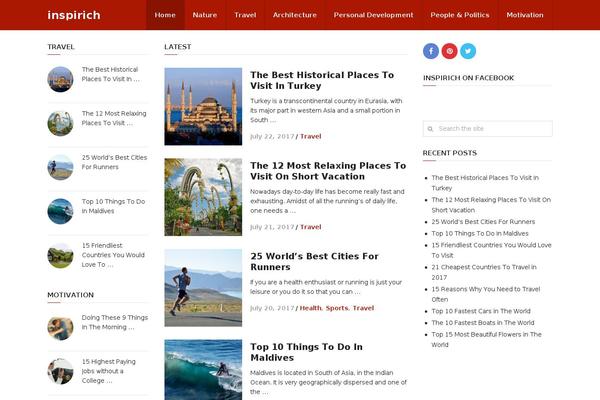Click the July 22, 2017 post date
The width and height of the screenshot is (600, 400).
pyautogui.click(x=272, y=136)
